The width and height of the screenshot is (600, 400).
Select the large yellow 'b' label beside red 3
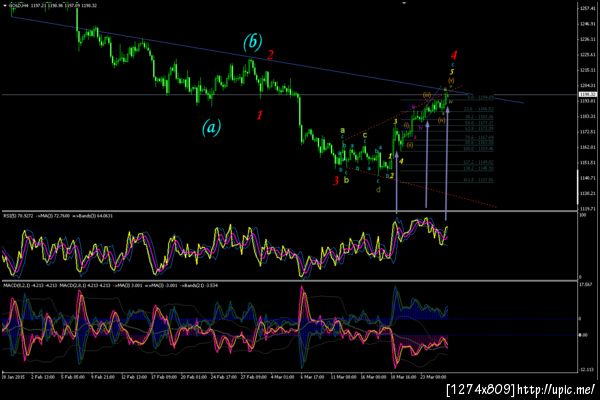click(346, 180)
